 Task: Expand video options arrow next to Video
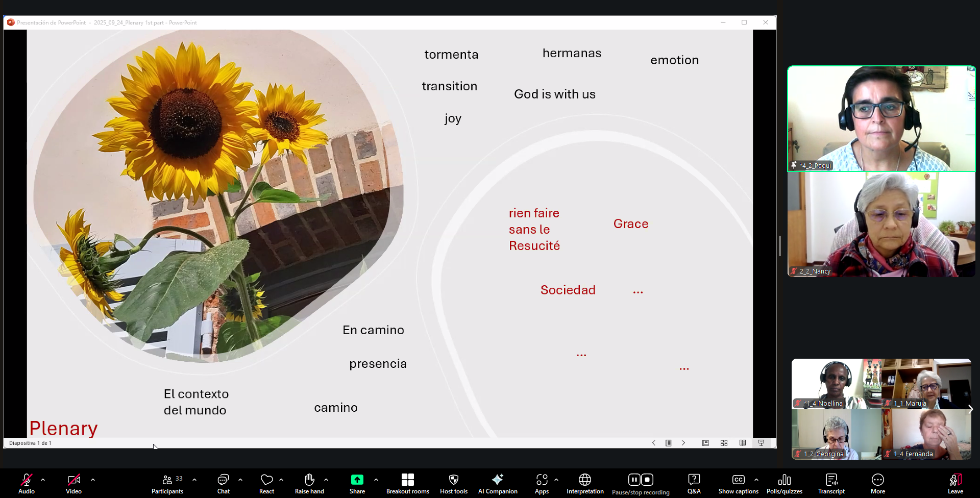click(93, 480)
